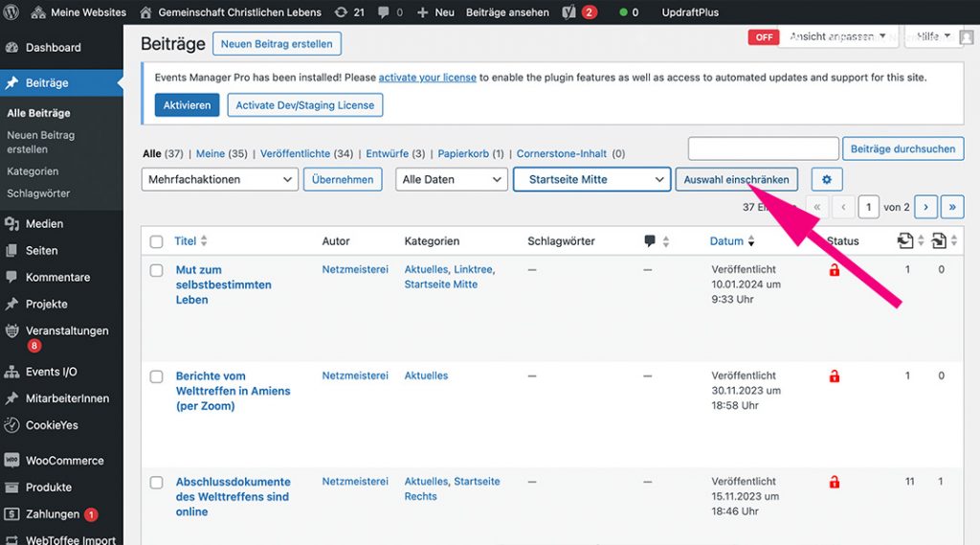The height and width of the screenshot is (545, 980).
Task: Jump to last page double arrow
Action: 952,207
